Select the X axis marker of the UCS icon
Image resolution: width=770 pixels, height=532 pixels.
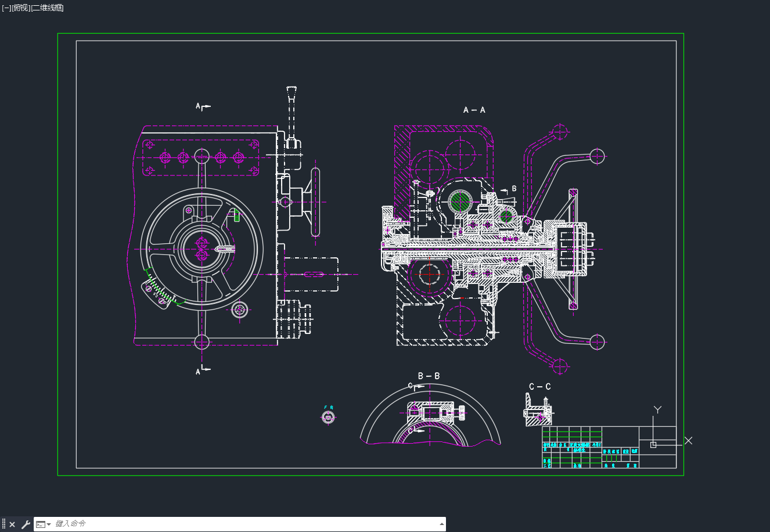point(689,441)
